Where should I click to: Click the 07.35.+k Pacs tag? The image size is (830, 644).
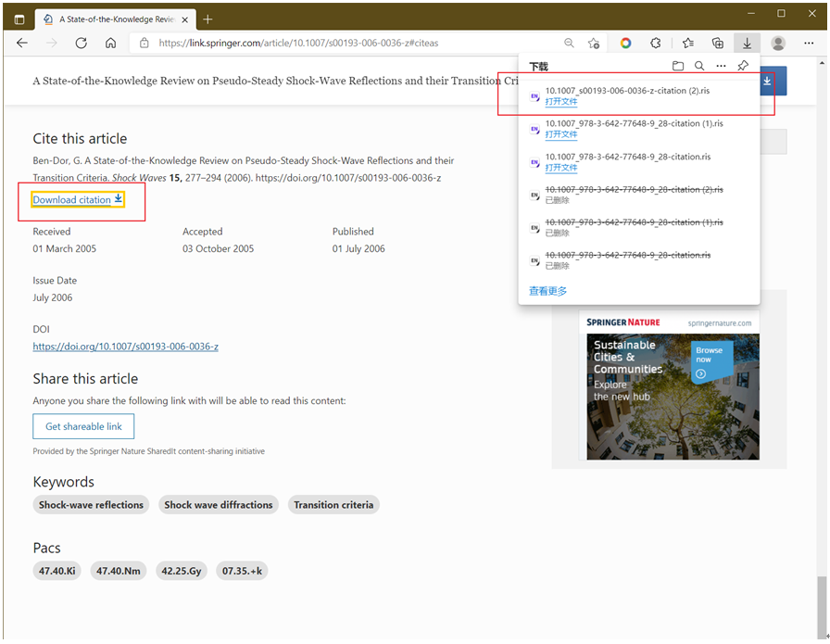coord(242,571)
